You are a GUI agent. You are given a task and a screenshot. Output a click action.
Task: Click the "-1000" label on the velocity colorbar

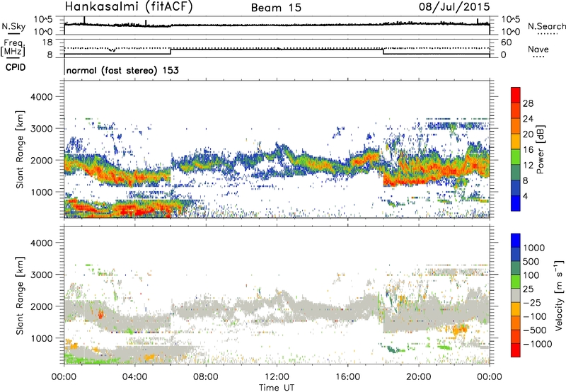pyautogui.click(x=538, y=344)
